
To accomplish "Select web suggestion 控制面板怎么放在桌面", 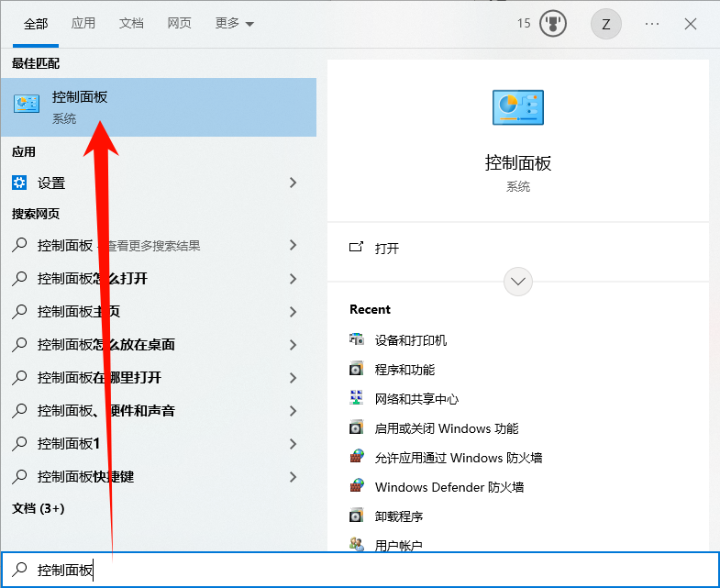I will pos(106,345).
